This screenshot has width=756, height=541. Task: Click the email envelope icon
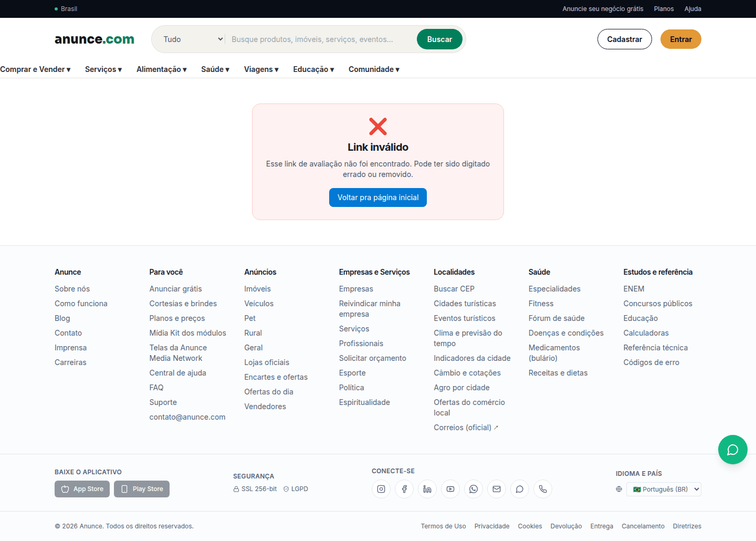(x=497, y=489)
